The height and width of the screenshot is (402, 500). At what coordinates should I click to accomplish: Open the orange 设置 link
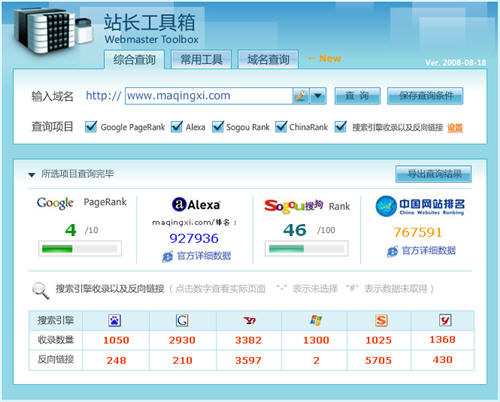point(455,128)
